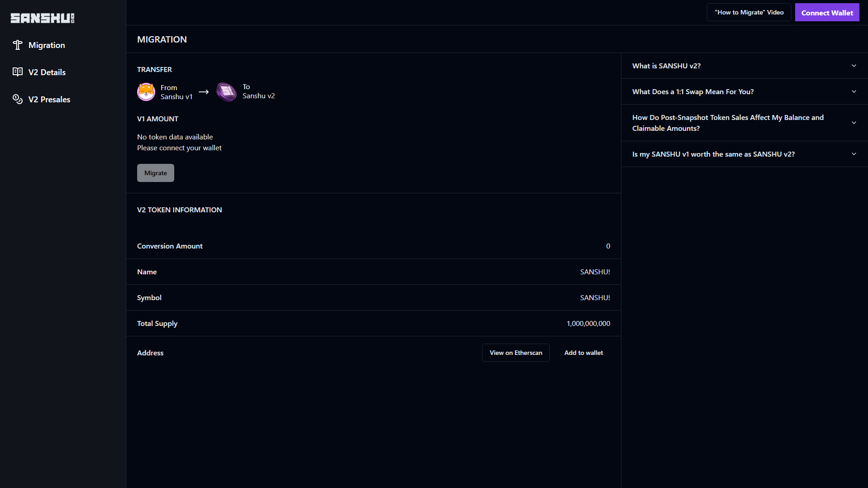Image resolution: width=868 pixels, height=488 pixels.
Task: Click the Sanshu v1 shiba token icon
Action: click(x=146, y=92)
